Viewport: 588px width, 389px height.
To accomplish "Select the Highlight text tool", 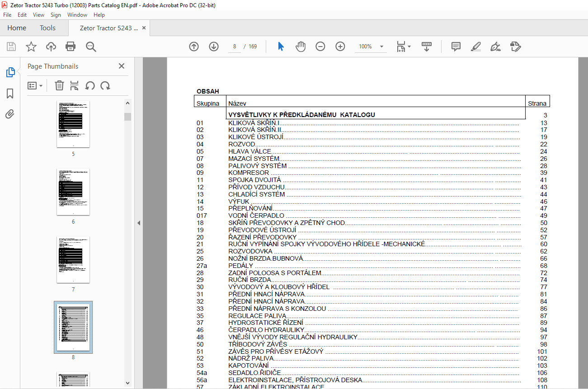I will tap(476, 47).
